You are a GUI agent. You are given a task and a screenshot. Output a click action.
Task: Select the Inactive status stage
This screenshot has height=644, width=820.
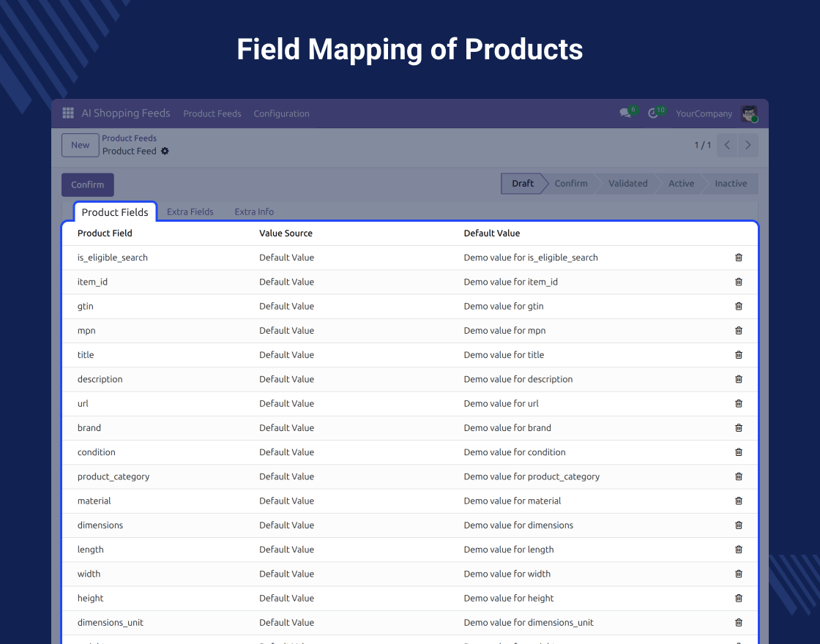point(731,184)
